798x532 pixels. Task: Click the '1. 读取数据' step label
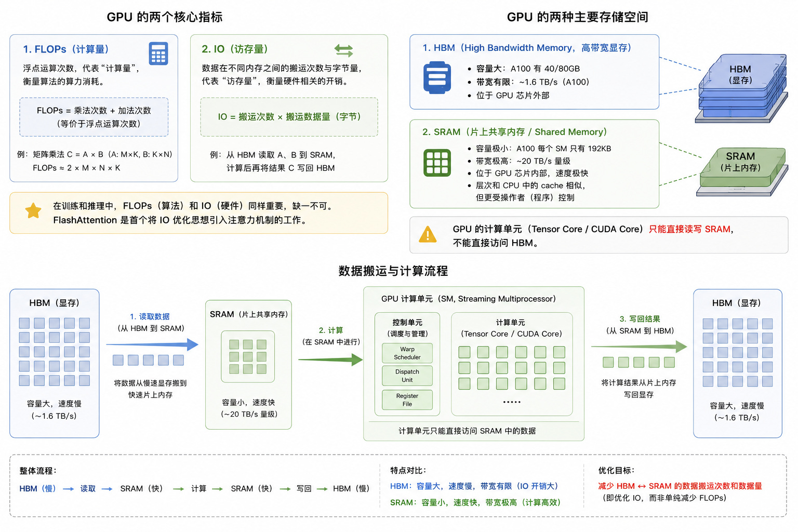(150, 316)
